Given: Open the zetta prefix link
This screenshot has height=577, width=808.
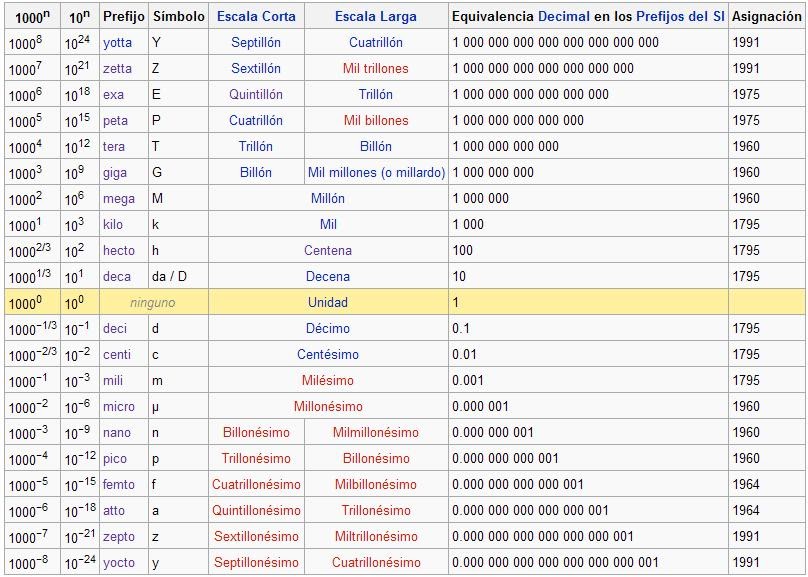Looking at the screenshot, I should coord(117,69).
